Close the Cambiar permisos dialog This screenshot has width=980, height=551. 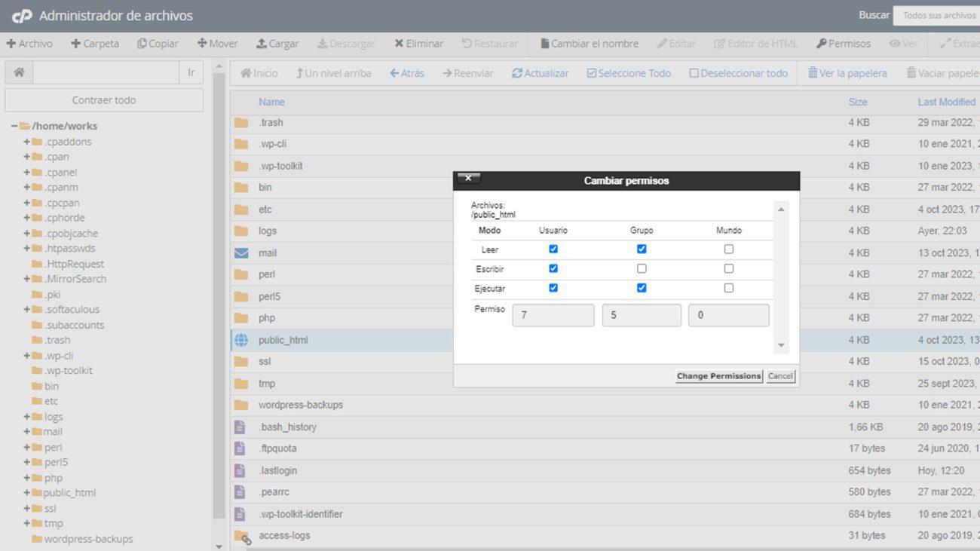click(x=468, y=179)
